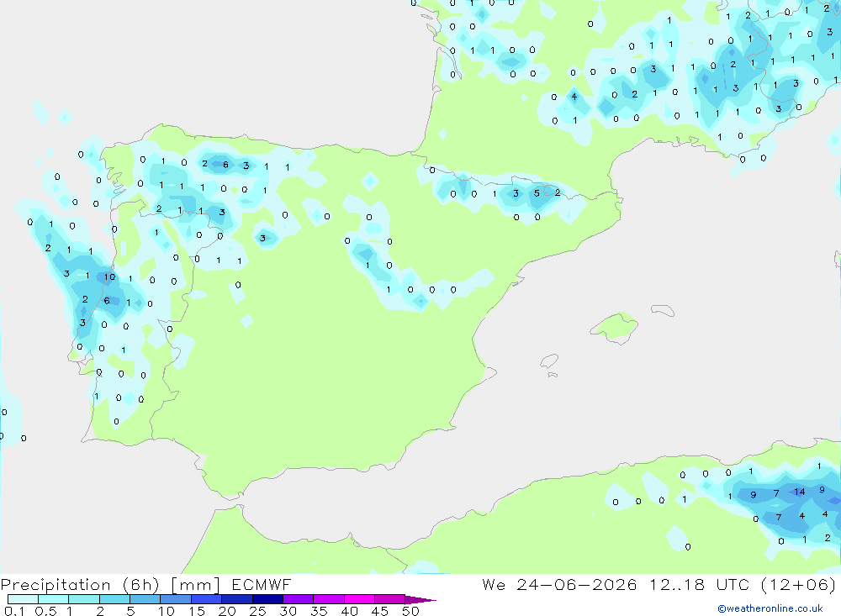Select the 5 to 10 mm legend swatch
The width and height of the screenshot is (841, 616).
coord(145,599)
